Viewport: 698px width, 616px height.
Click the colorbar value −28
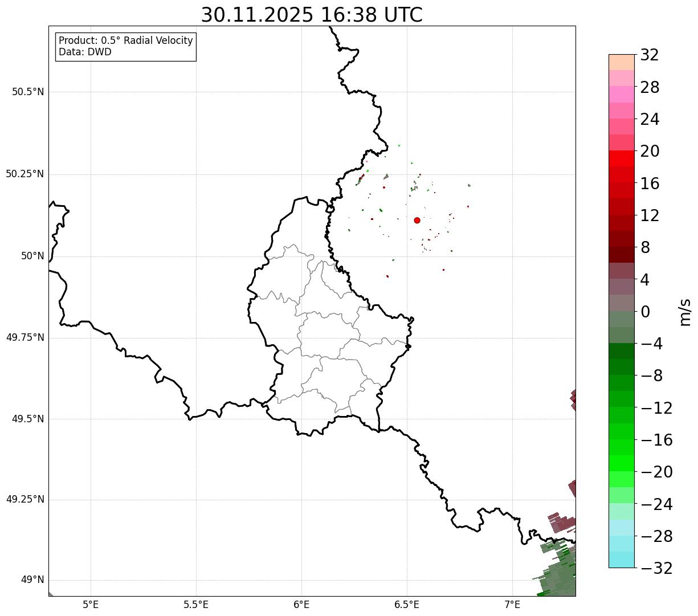(x=656, y=536)
